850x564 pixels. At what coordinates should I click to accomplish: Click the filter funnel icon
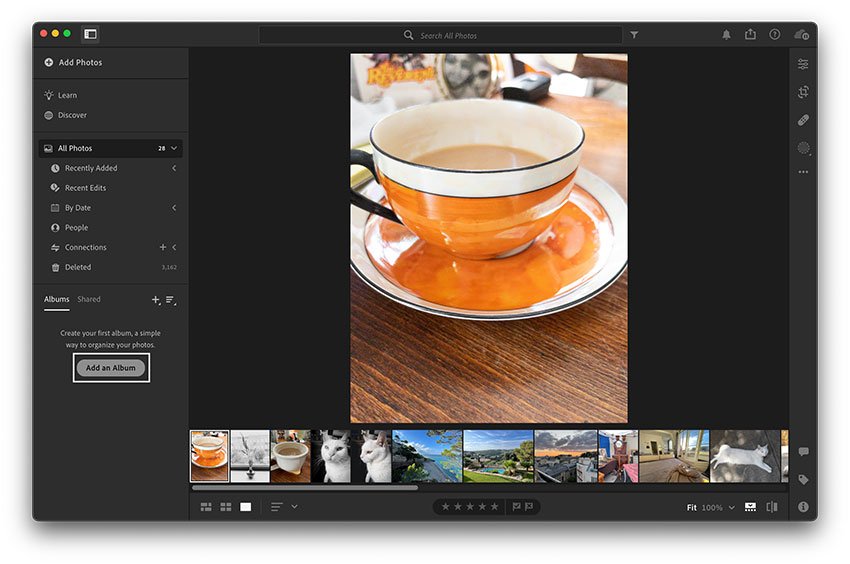pos(634,35)
